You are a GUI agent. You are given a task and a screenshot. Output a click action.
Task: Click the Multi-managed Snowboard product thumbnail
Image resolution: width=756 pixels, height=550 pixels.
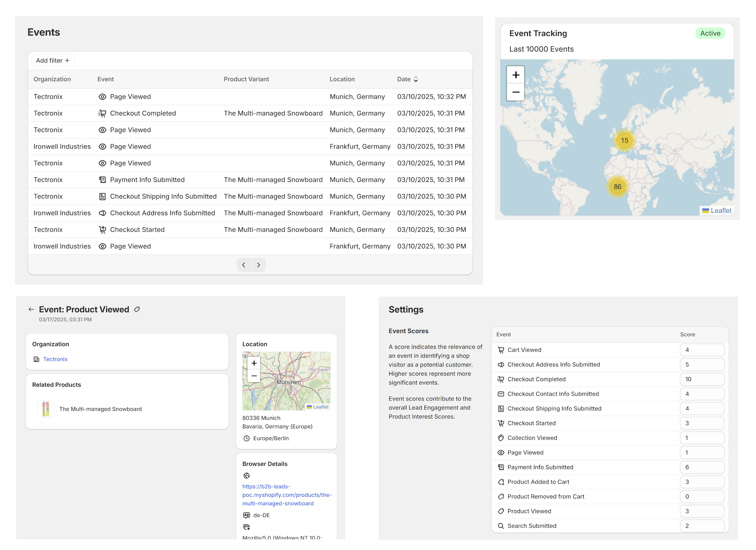click(x=45, y=409)
